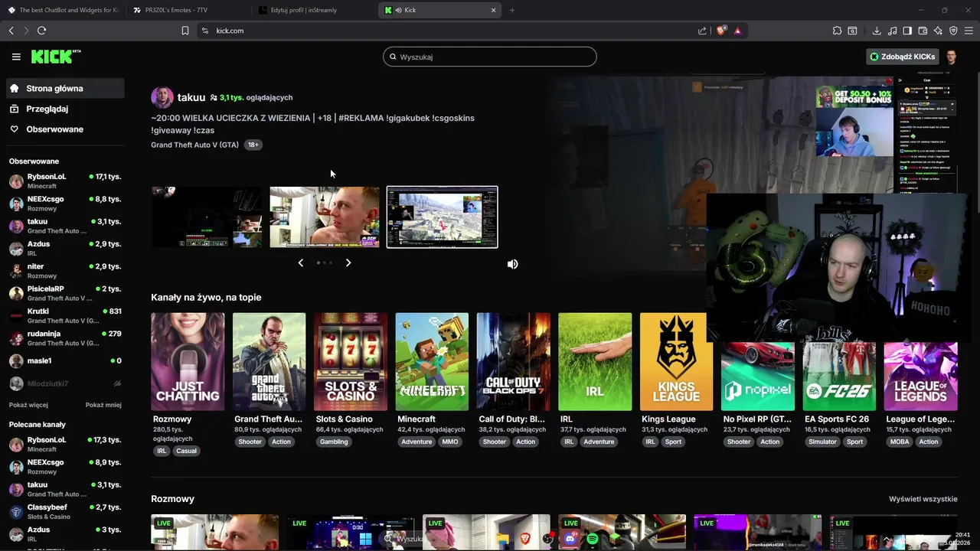This screenshot has width=980, height=551.
Task: Open Kings League category card
Action: (x=676, y=361)
